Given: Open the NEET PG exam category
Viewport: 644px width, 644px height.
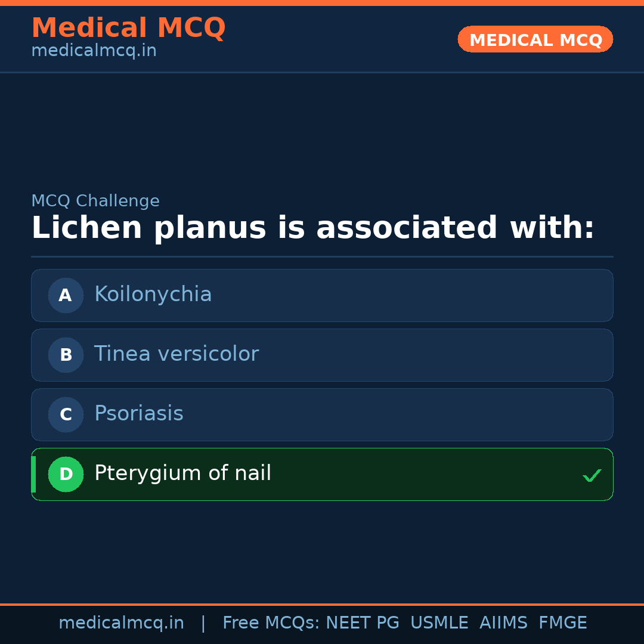Looking at the screenshot, I should coord(362,622).
